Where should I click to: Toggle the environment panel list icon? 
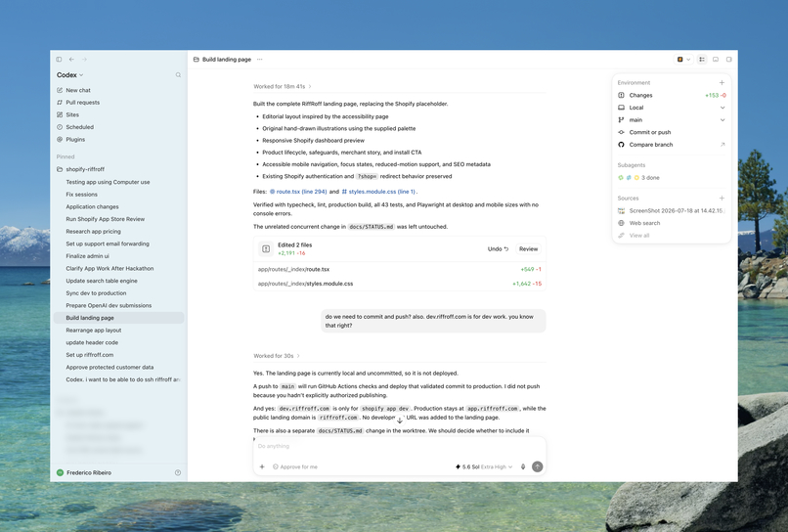[x=702, y=60]
